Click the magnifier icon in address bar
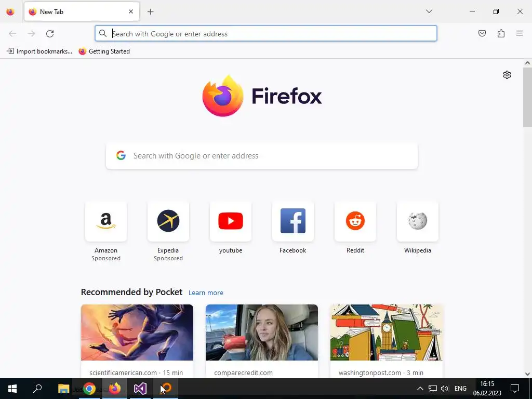Viewport: 532px width, 399px height. pyautogui.click(x=102, y=33)
